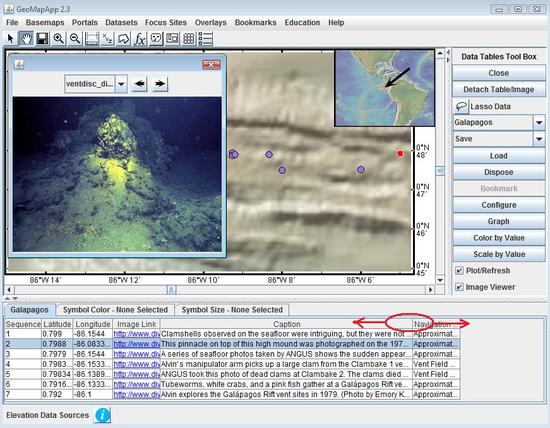
Task: Switch to Symbol Color - None Selected tab
Action: (x=115, y=310)
